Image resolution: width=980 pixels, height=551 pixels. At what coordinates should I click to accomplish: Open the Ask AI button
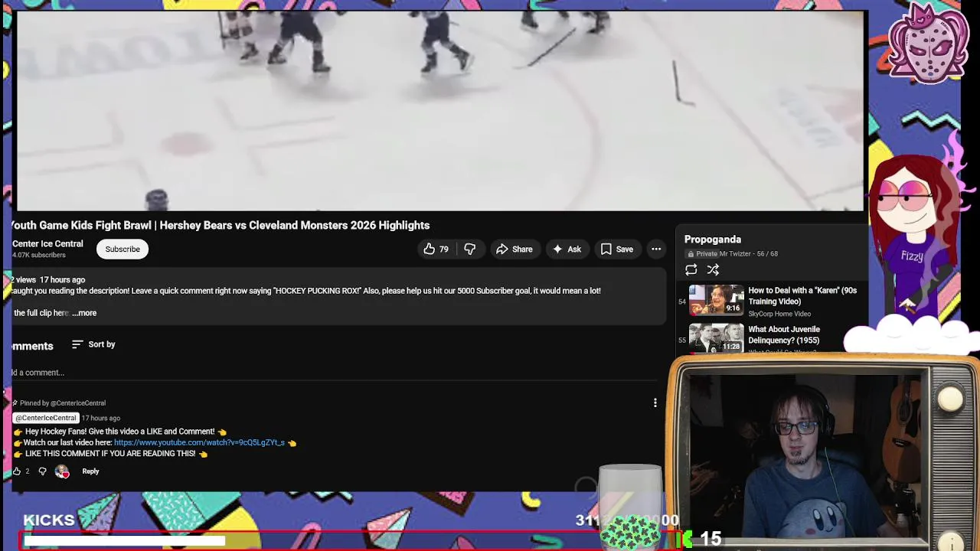(x=567, y=249)
